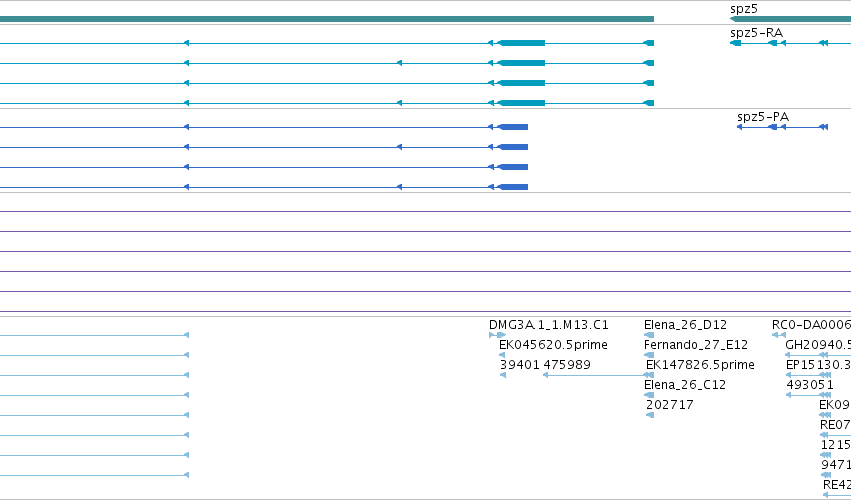Click the alignment glyph under 493051
The image size is (851, 500).
808,395
